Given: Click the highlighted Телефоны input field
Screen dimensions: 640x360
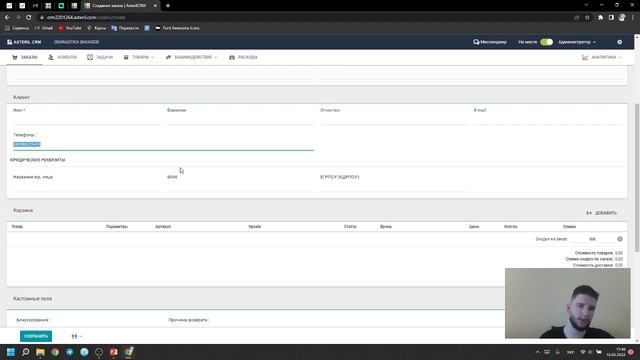Looking at the screenshot, I should click(163, 144).
